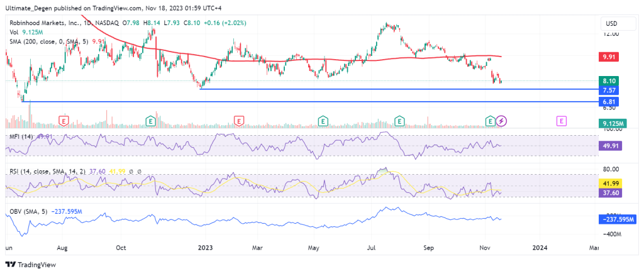Click the yellow 41.99 RSI average label
This screenshot has width=644, height=274.
coord(611,184)
